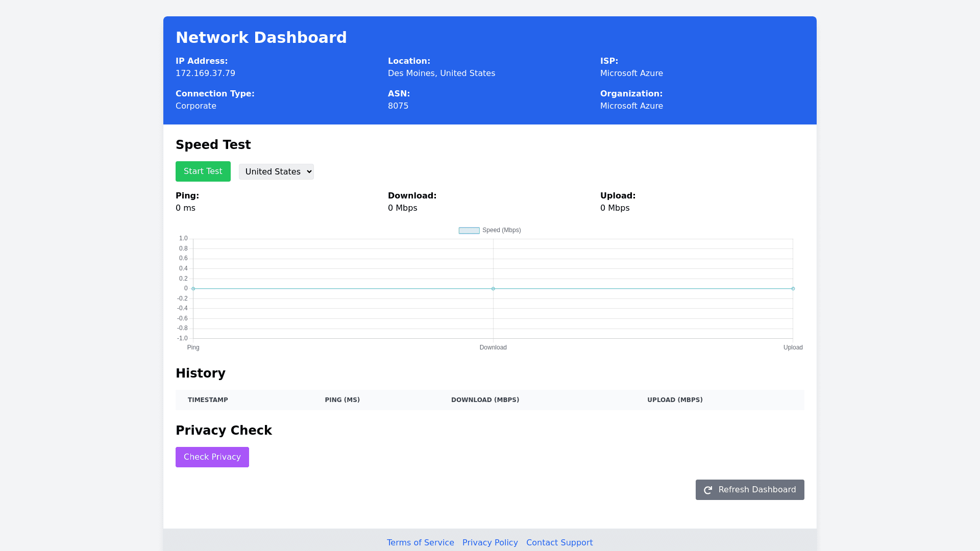Open the Privacy Policy link

[490, 543]
